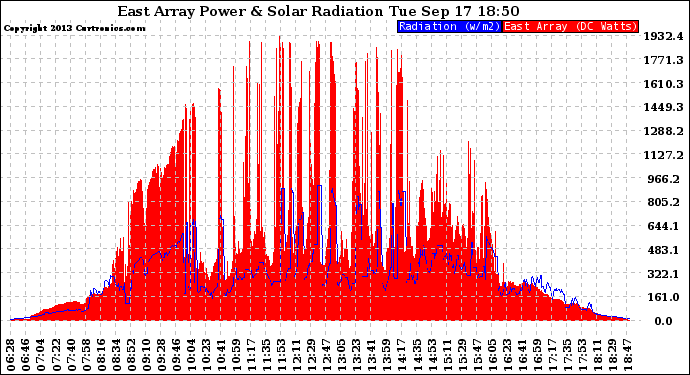
Task: Click the 13:41 time label
Action: point(372,354)
